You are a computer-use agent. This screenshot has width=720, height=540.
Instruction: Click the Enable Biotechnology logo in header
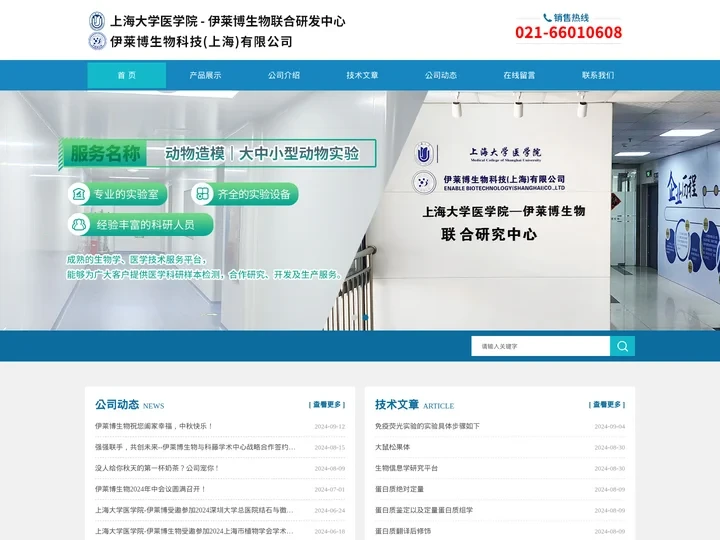point(97,41)
